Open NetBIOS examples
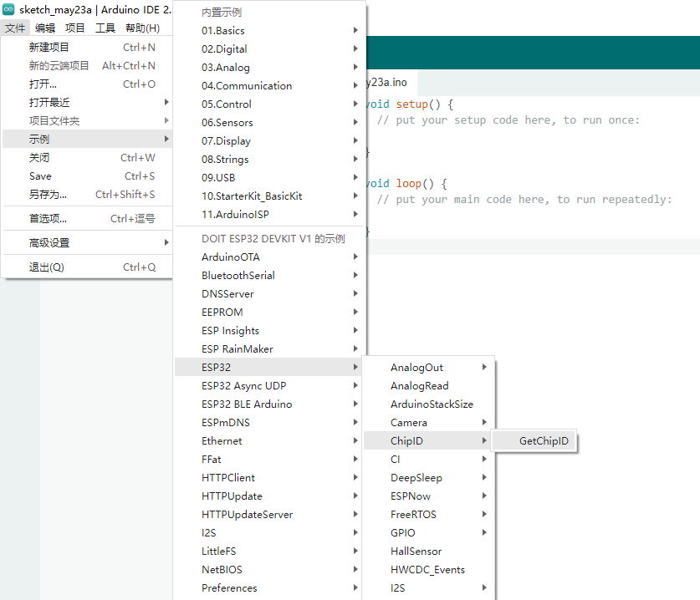Viewport: 700px width, 600px height. pyautogui.click(x=269, y=570)
